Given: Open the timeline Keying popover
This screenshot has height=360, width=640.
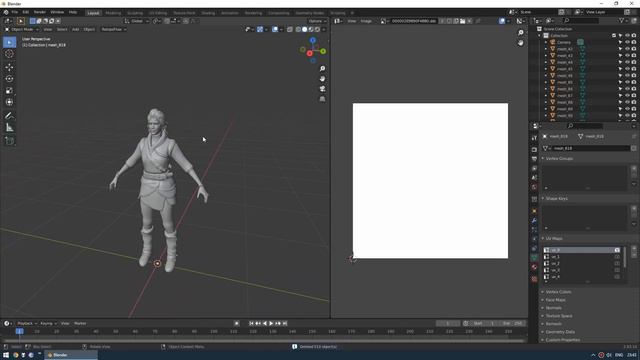Looking at the screenshot, I should (48, 323).
